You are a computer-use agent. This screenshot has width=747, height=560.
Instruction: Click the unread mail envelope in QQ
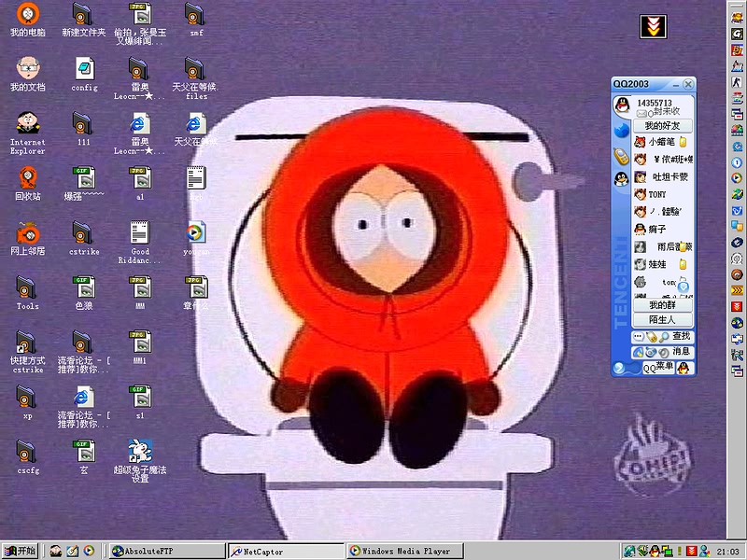click(641, 113)
